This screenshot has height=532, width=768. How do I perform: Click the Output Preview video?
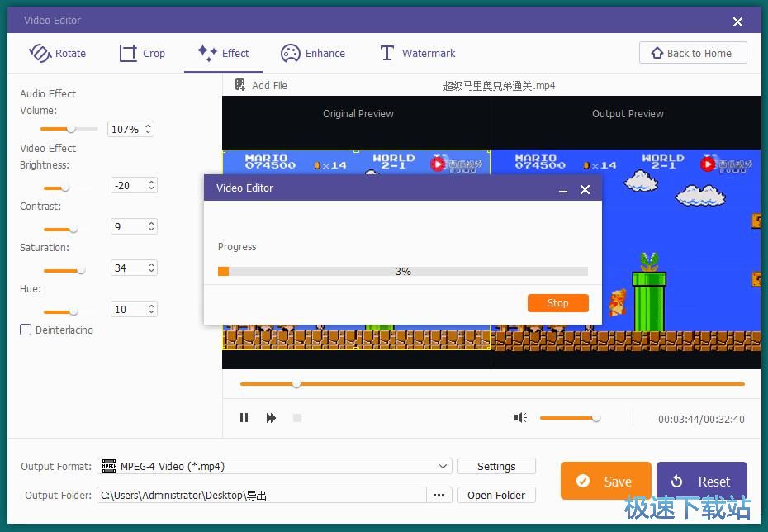[x=625, y=251]
